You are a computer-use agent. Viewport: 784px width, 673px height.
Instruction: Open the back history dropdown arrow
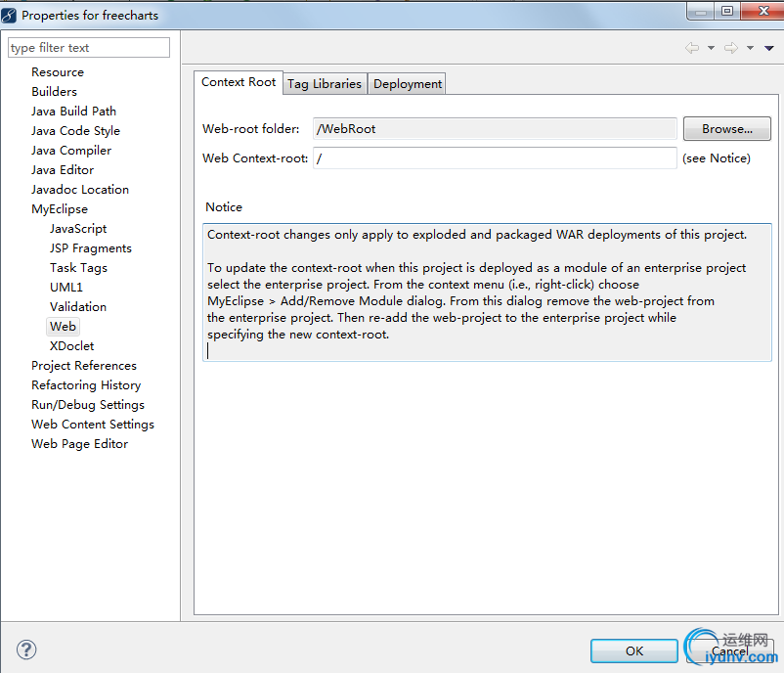point(711,48)
